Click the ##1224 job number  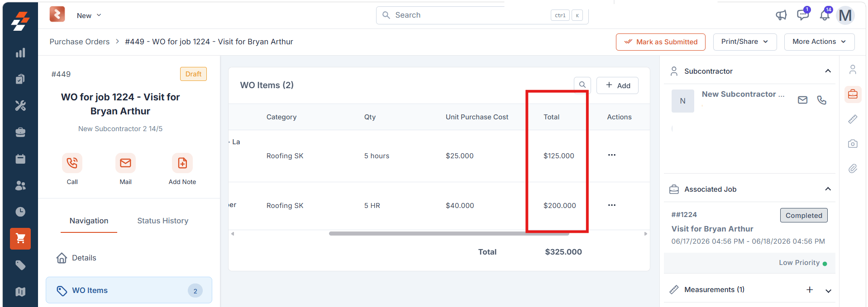click(684, 214)
